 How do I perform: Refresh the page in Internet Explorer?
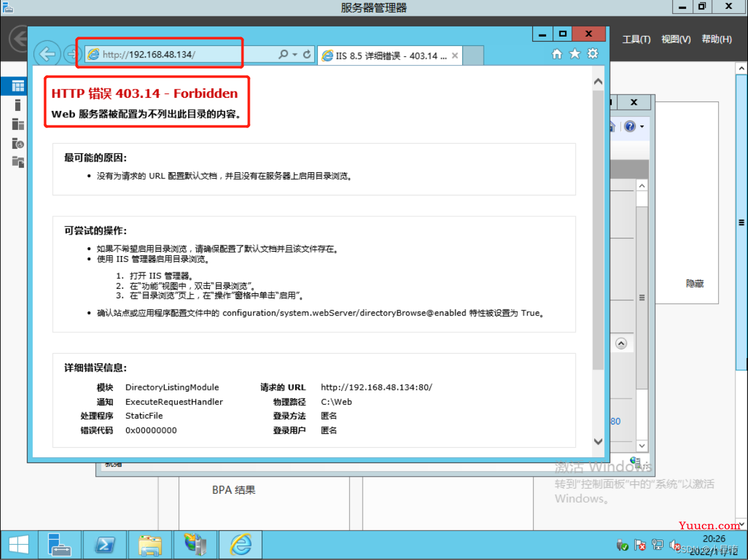click(x=307, y=54)
